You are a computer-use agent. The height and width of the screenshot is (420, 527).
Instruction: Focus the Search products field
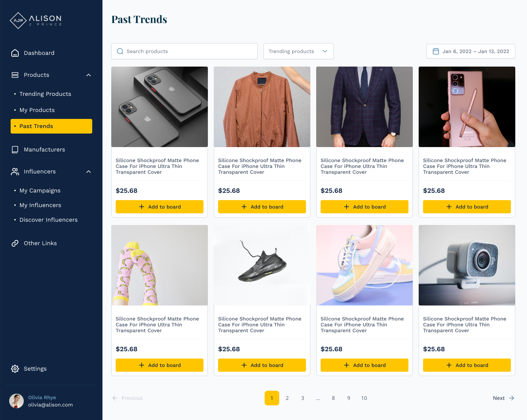(x=184, y=51)
